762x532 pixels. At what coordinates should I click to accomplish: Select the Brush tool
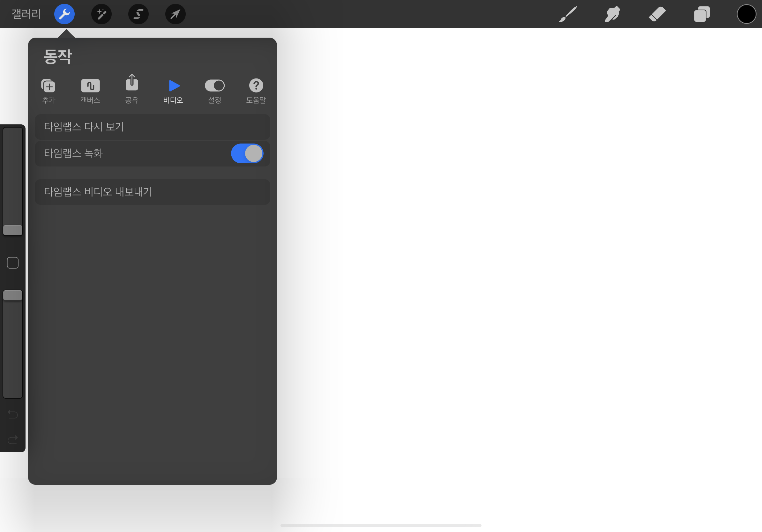[x=568, y=14]
